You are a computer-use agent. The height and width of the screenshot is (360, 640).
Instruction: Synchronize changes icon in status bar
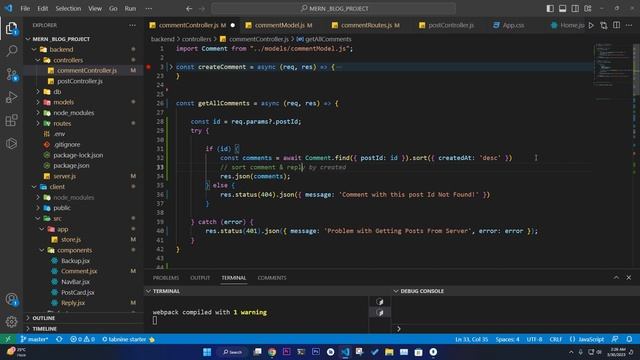pos(59,339)
